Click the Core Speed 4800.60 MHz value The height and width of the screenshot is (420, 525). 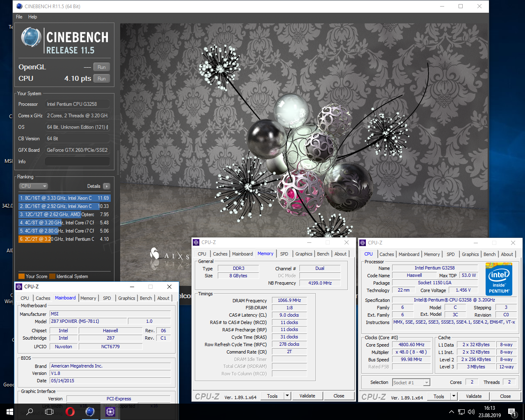pyautogui.click(x=411, y=345)
